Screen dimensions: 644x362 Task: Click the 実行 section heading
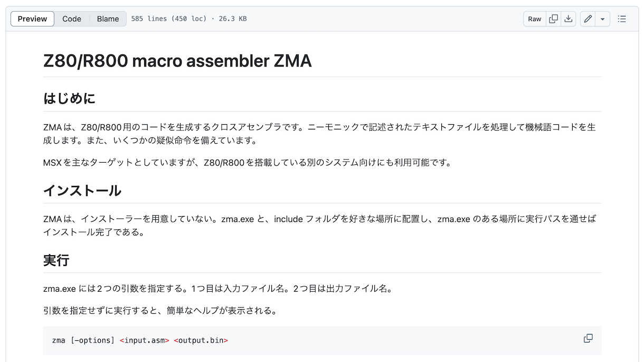pos(56,260)
